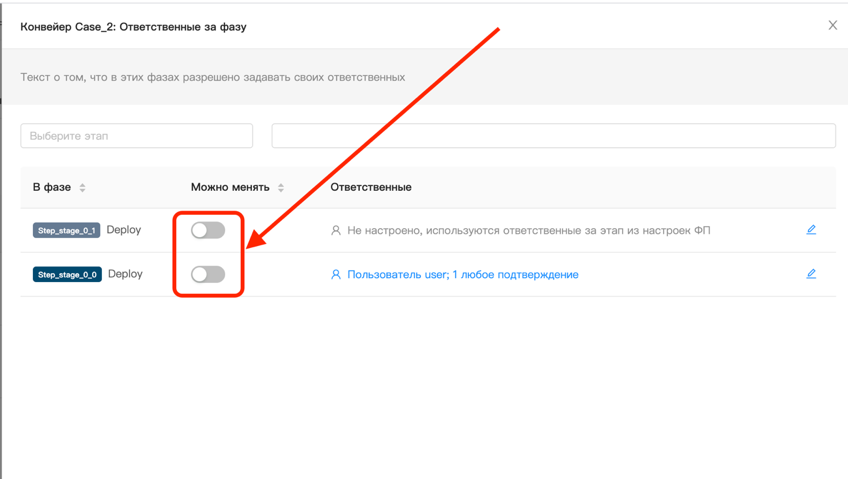Enable Можно менять toggle for Step_stage_0_1
Image resolution: width=848 pixels, height=479 pixels.
[x=208, y=230]
